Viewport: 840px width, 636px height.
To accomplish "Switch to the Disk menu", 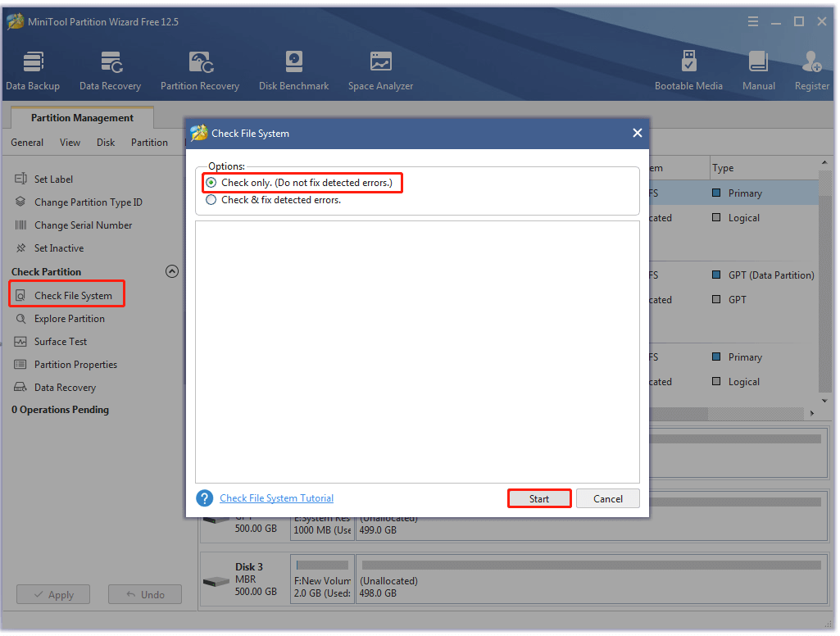I will [x=105, y=142].
